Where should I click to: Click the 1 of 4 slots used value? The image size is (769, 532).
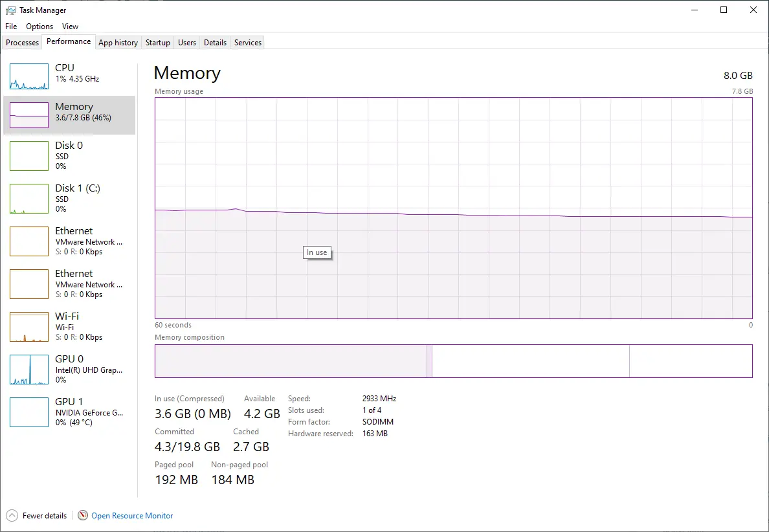(x=372, y=410)
